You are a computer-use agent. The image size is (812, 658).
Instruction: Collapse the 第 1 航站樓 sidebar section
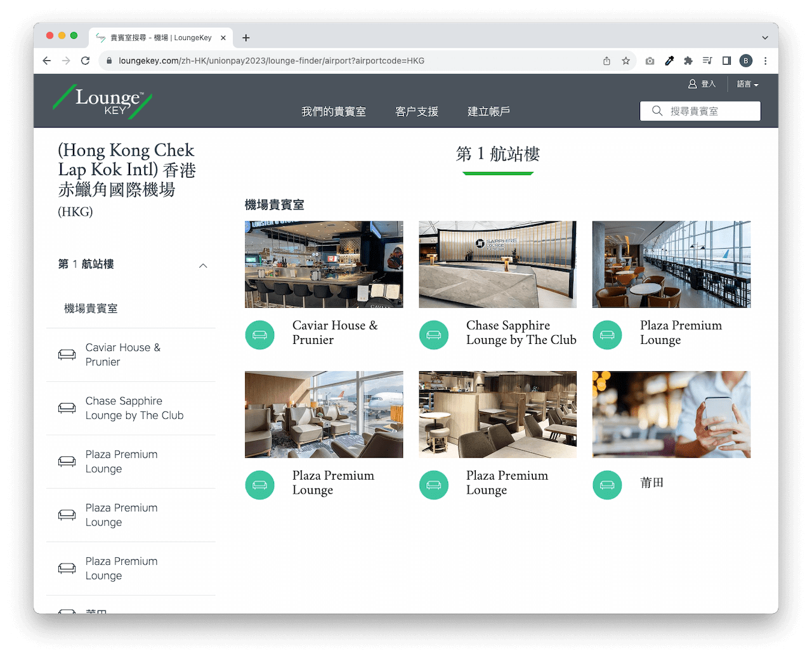pyautogui.click(x=203, y=265)
